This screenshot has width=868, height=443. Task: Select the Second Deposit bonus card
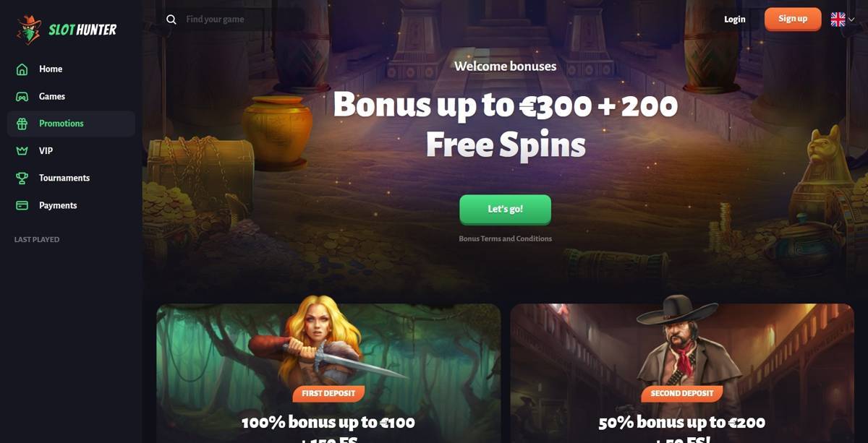coord(682,373)
